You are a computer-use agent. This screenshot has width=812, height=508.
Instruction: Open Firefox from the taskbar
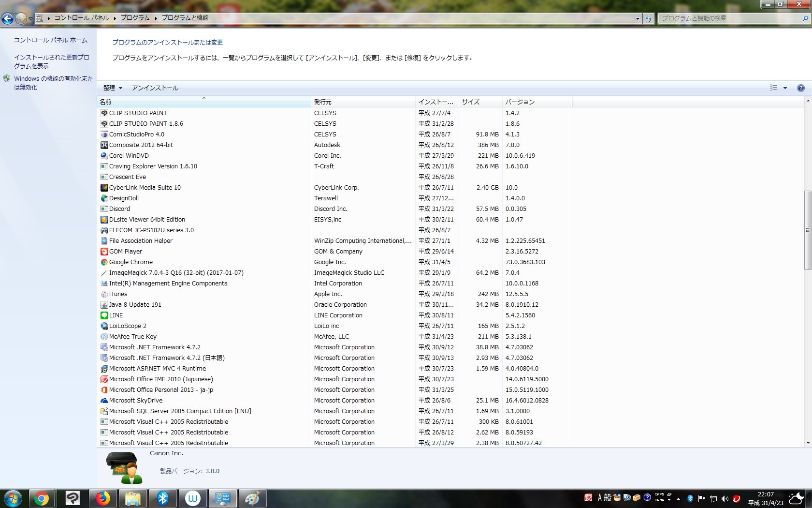tap(102, 498)
